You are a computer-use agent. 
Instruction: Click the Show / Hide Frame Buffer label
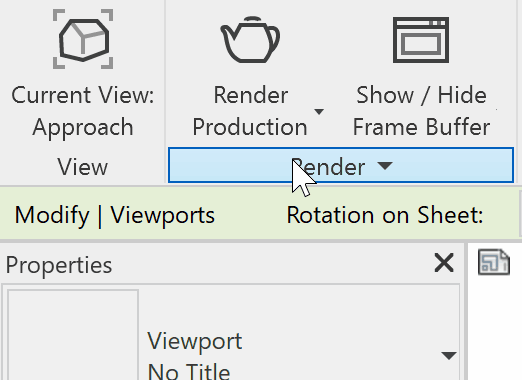tap(421, 111)
